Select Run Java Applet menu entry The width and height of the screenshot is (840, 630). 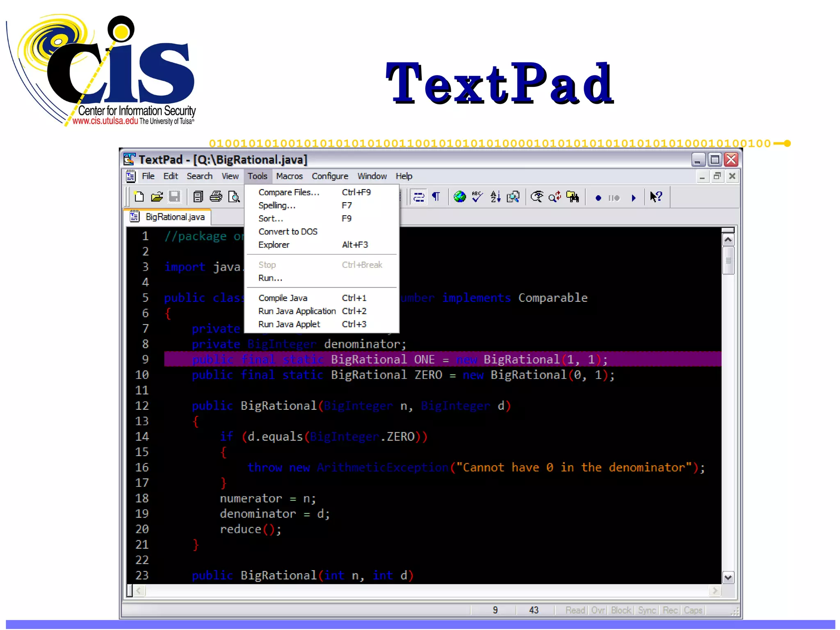coord(322,324)
